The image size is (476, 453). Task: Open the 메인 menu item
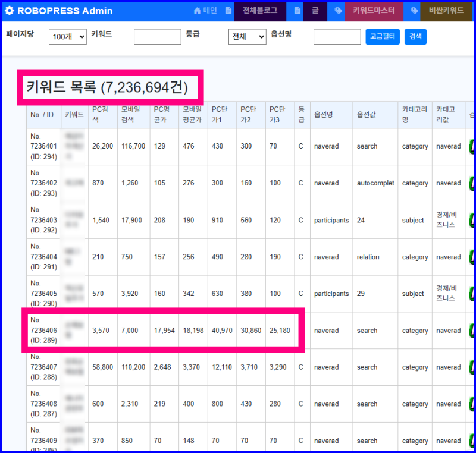[210, 11]
